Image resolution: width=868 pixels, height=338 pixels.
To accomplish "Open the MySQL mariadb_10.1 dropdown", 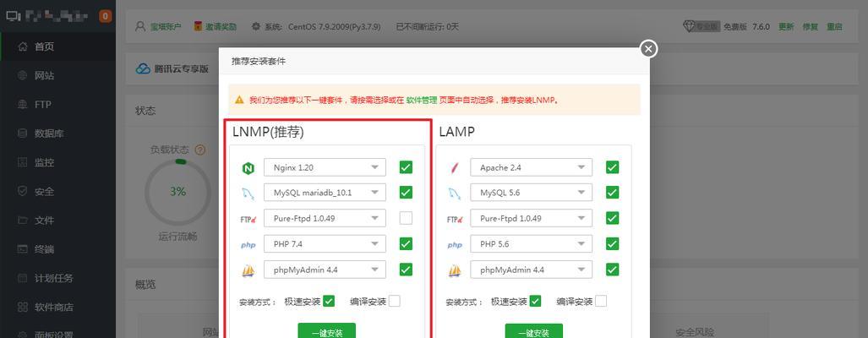I will pos(325,193).
